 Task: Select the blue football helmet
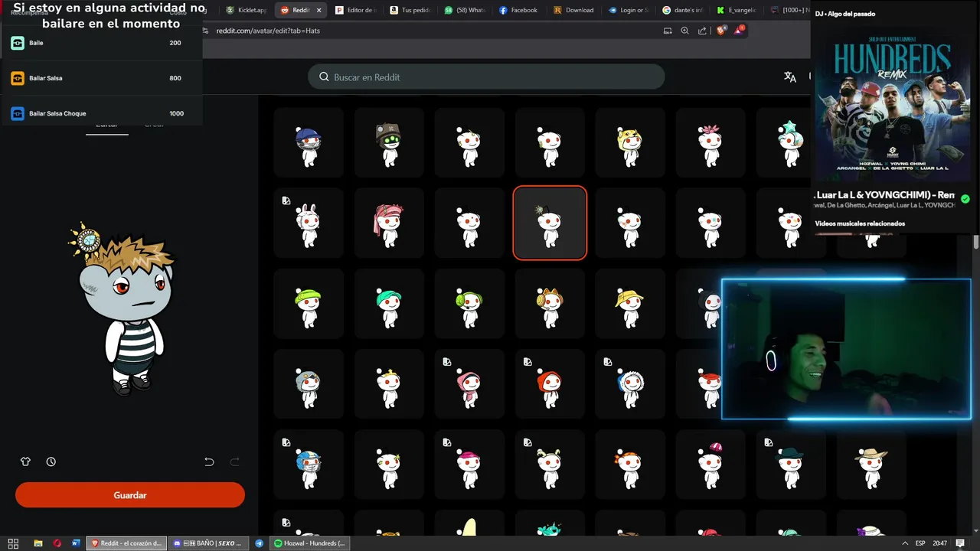pos(309,465)
